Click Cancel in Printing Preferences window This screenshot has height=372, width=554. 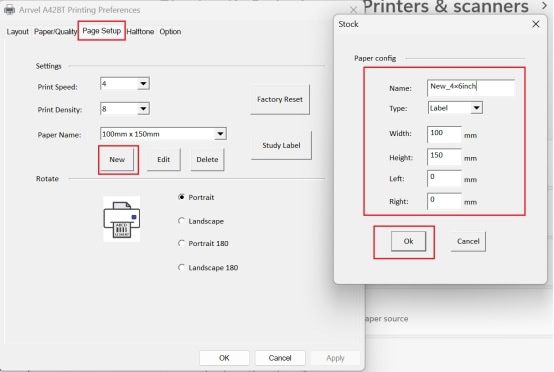280,358
